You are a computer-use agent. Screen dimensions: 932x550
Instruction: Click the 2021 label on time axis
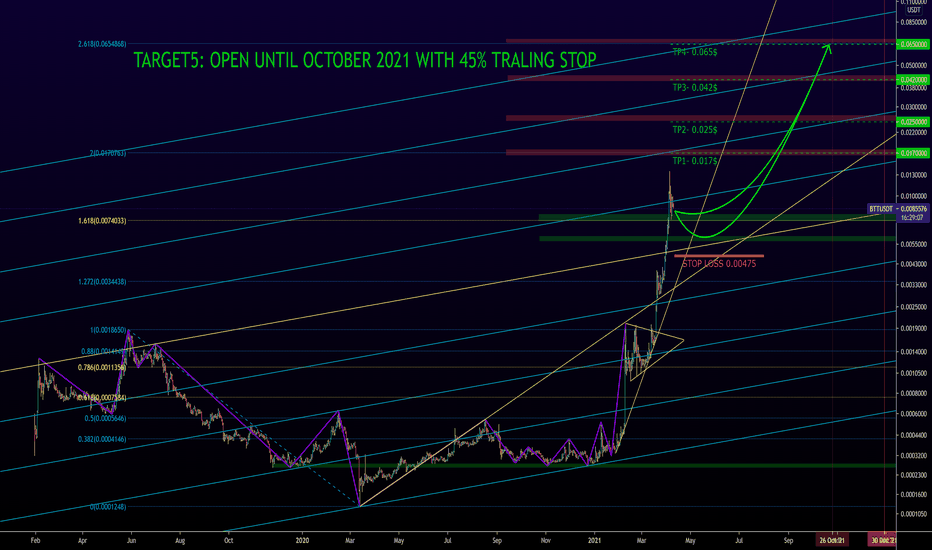click(594, 541)
